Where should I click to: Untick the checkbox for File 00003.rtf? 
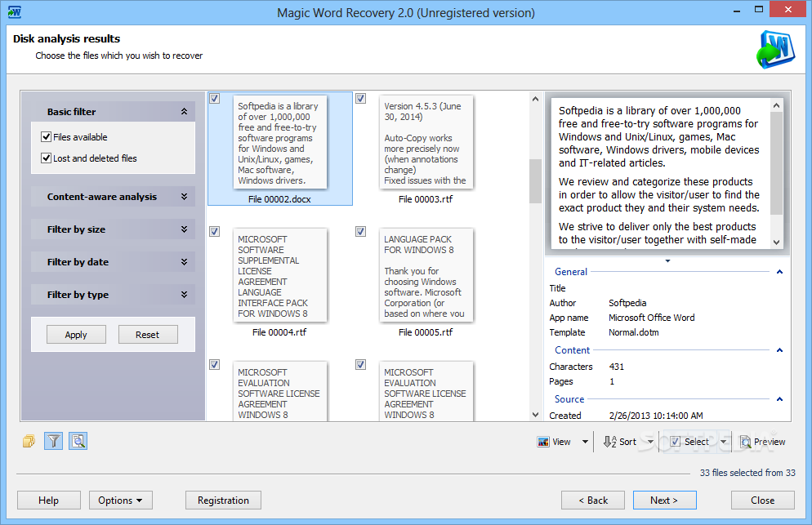click(360, 98)
